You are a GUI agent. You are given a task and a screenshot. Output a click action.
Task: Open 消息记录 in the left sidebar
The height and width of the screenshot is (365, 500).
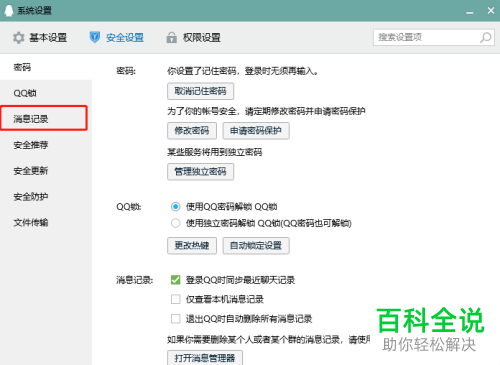coord(44,118)
